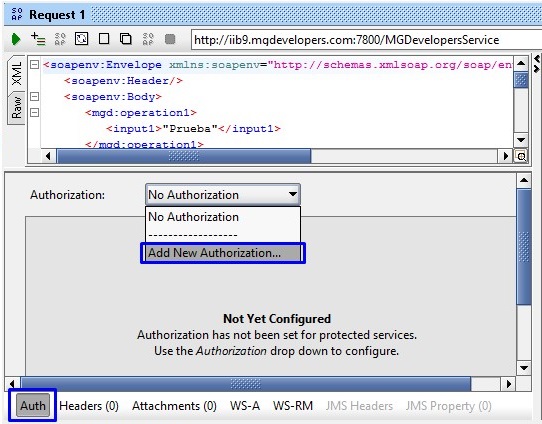Clone this request using the overlapping squares icon
Image resolution: width=542 pixels, height=424 pixels.
click(125, 39)
